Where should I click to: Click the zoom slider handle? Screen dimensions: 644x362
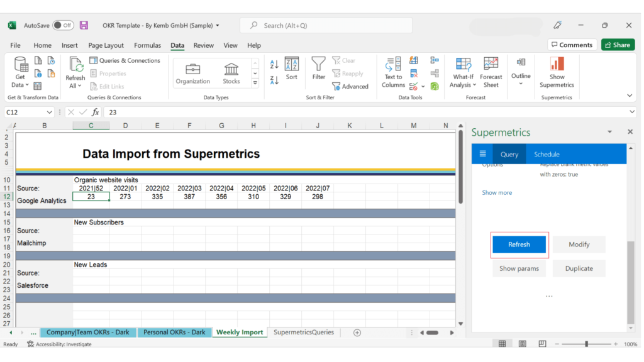coord(587,344)
